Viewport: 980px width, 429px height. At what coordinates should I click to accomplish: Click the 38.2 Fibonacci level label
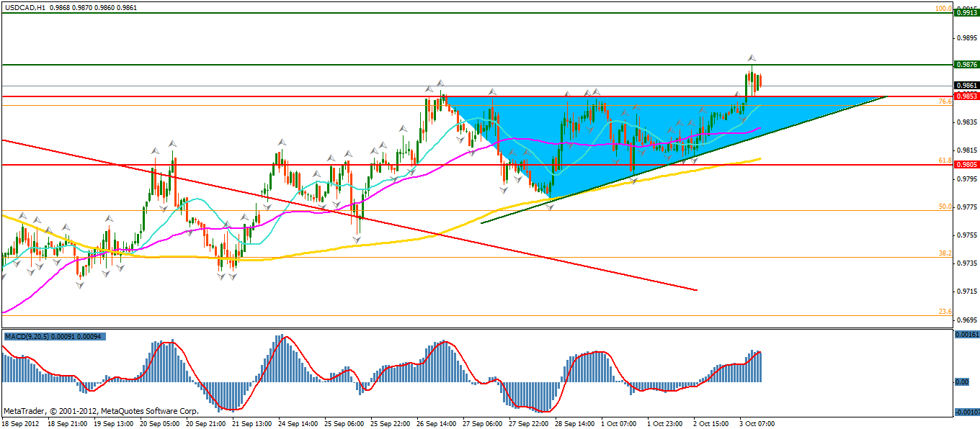pyautogui.click(x=945, y=253)
